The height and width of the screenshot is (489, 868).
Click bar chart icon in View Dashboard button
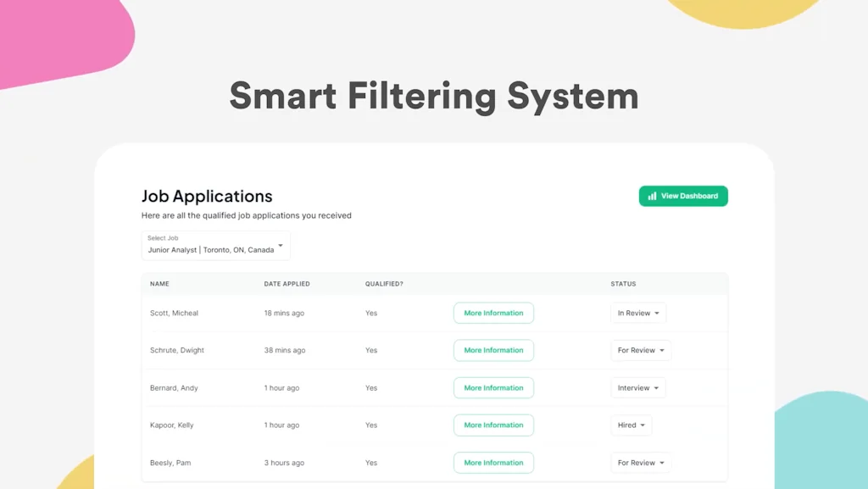652,196
